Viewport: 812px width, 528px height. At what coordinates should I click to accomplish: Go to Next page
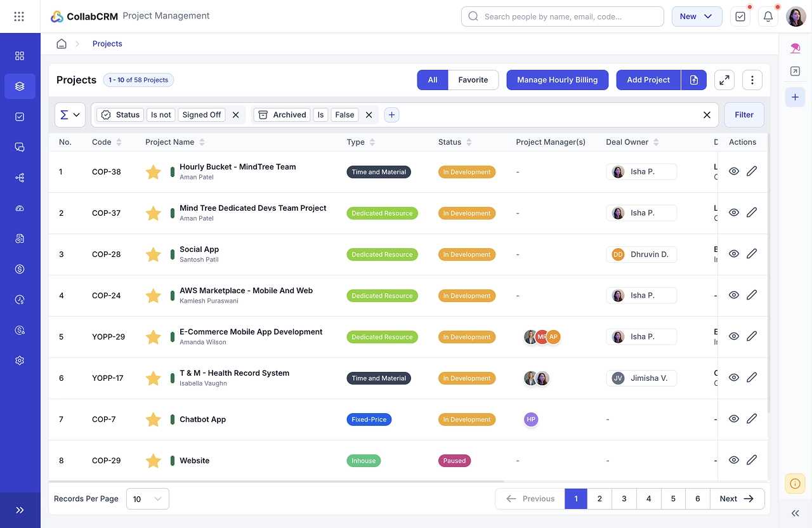click(x=737, y=499)
